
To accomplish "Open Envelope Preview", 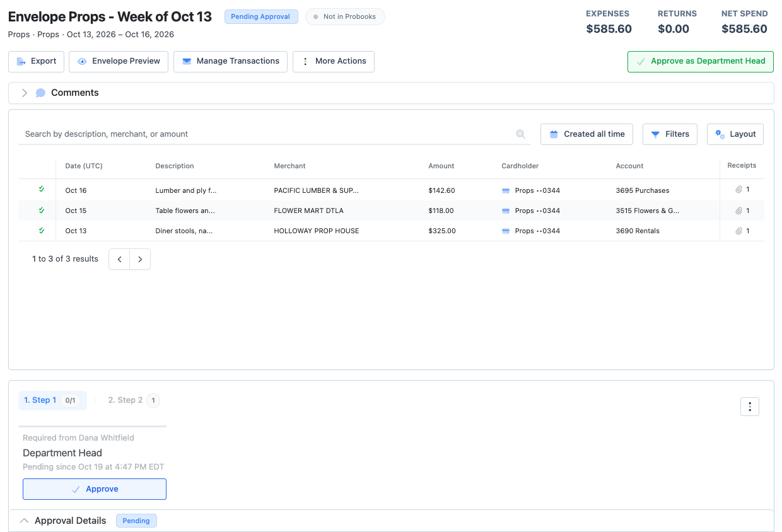I will [119, 62].
